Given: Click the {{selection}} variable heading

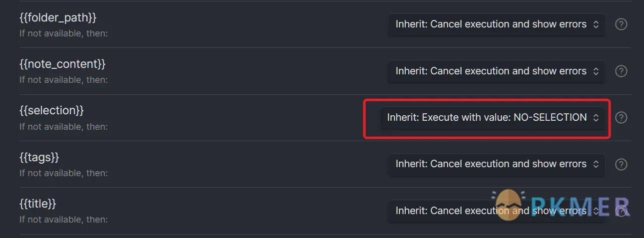Looking at the screenshot, I should [x=51, y=110].
